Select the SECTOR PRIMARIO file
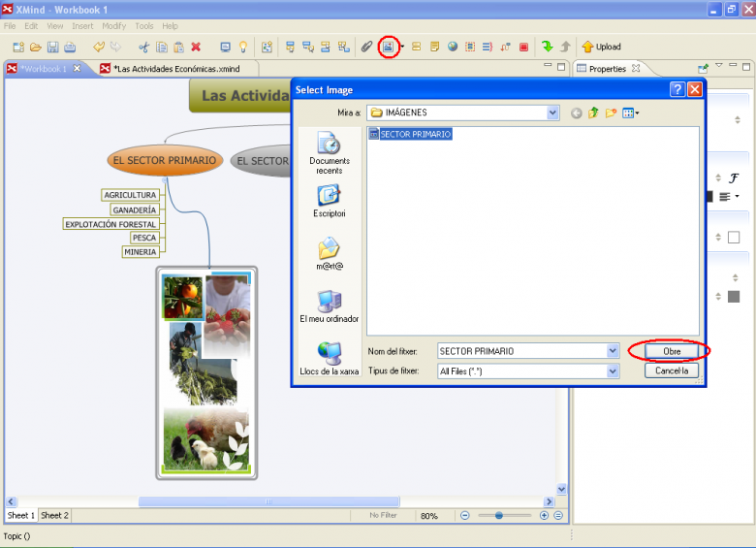 [x=410, y=134]
